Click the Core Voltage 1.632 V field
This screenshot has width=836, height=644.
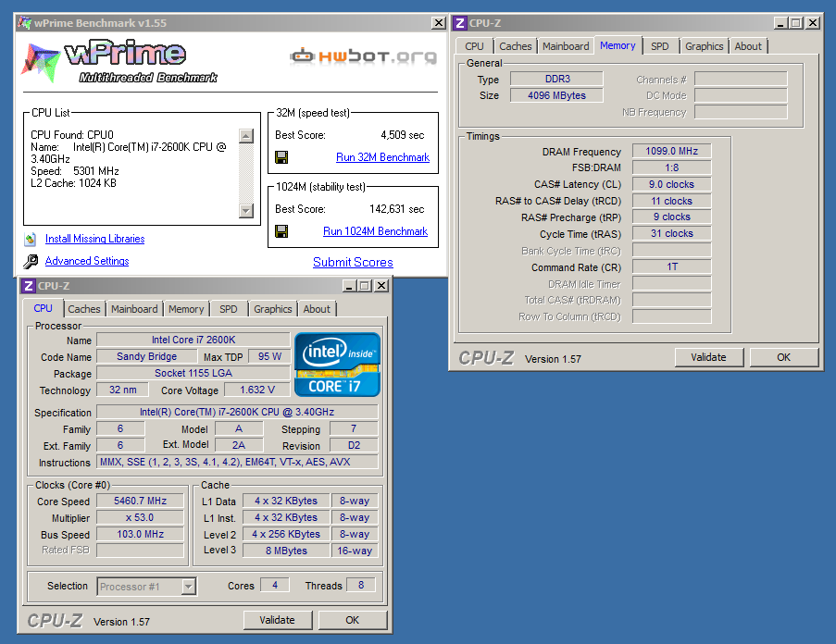[x=257, y=390]
